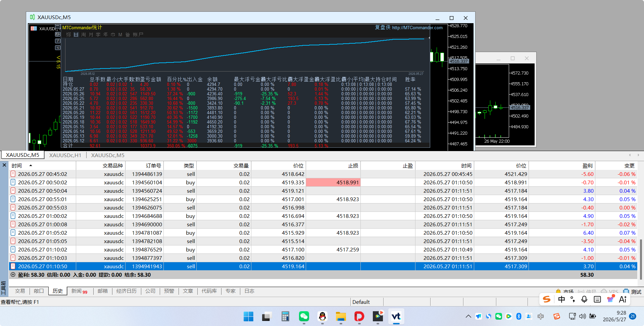Click the taskbar clock showing 9:28

(x=614, y=316)
